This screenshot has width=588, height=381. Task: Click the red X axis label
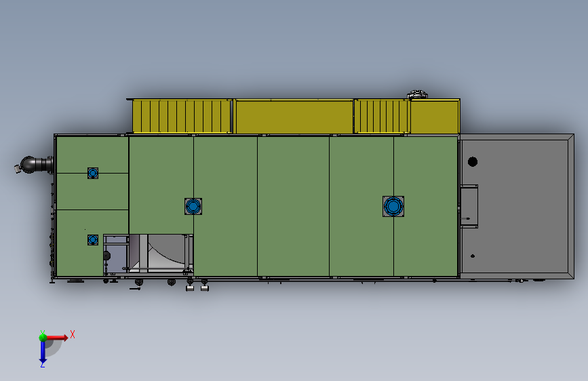point(73,334)
